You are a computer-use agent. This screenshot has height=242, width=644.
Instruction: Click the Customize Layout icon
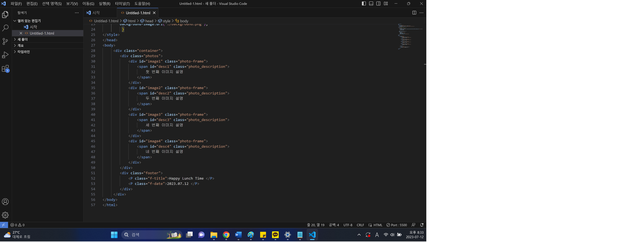(x=386, y=3)
